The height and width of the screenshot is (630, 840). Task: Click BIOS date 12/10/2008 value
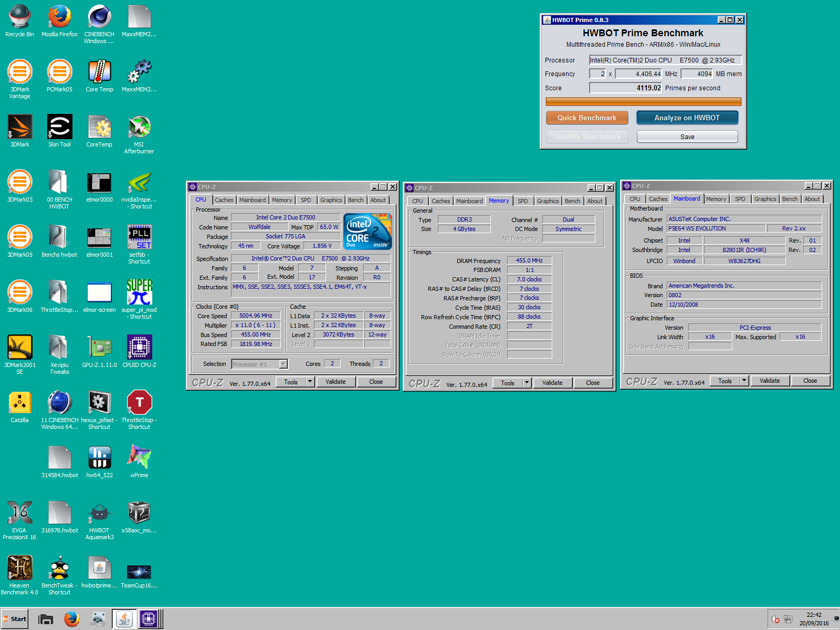[744, 304]
